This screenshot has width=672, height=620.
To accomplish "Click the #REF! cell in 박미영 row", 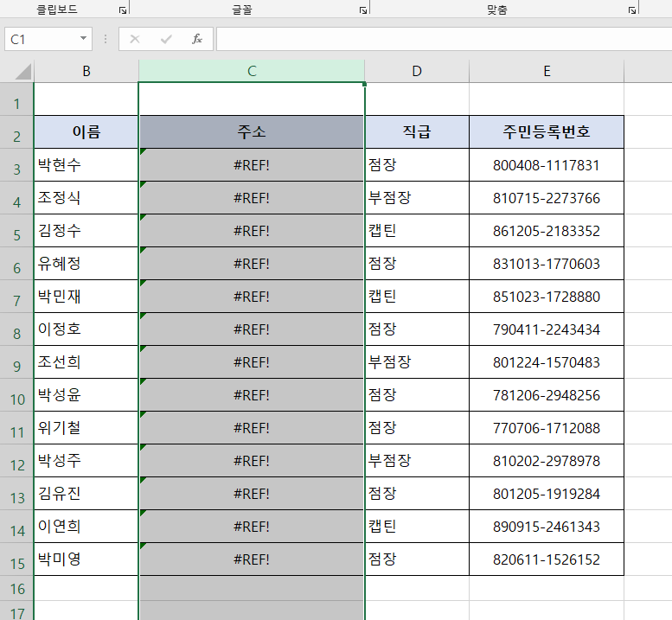I will 252,559.
